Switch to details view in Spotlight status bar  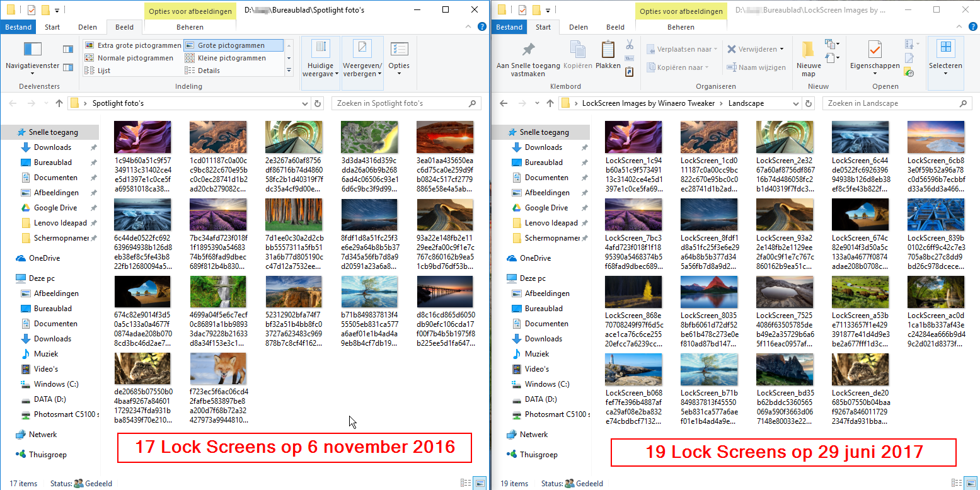(x=466, y=484)
